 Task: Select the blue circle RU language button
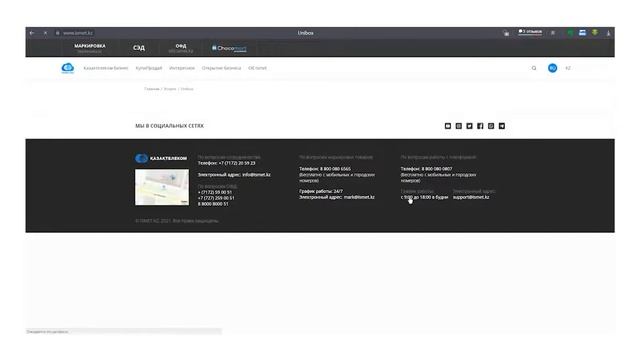click(x=552, y=68)
